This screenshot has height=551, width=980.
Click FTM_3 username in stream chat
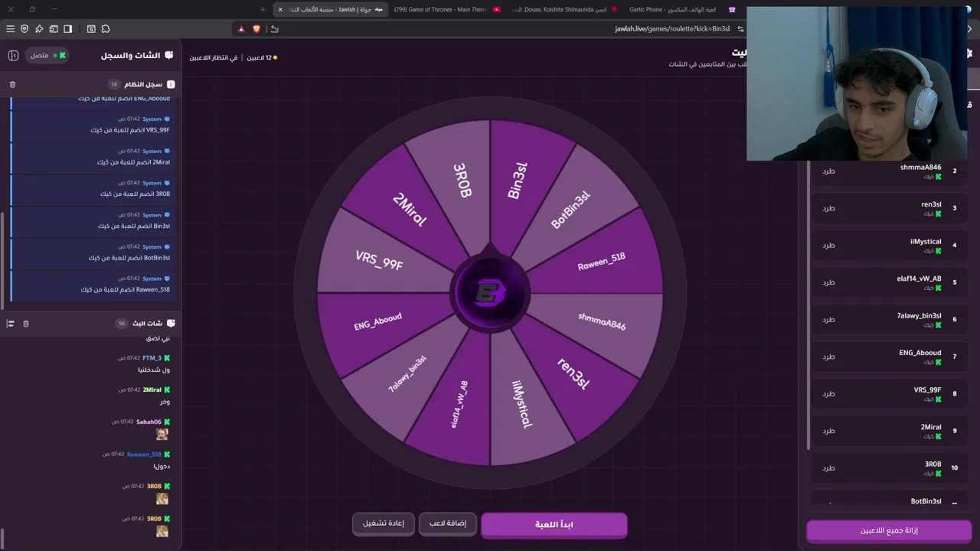[152, 358]
